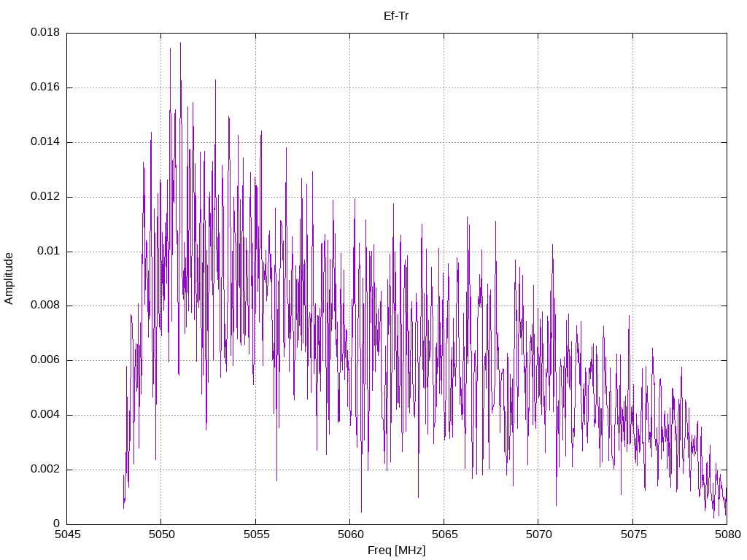The image size is (747, 560).
Task: Click the plot title "Ef-Tr"
Action: click(x=396, y=16)
